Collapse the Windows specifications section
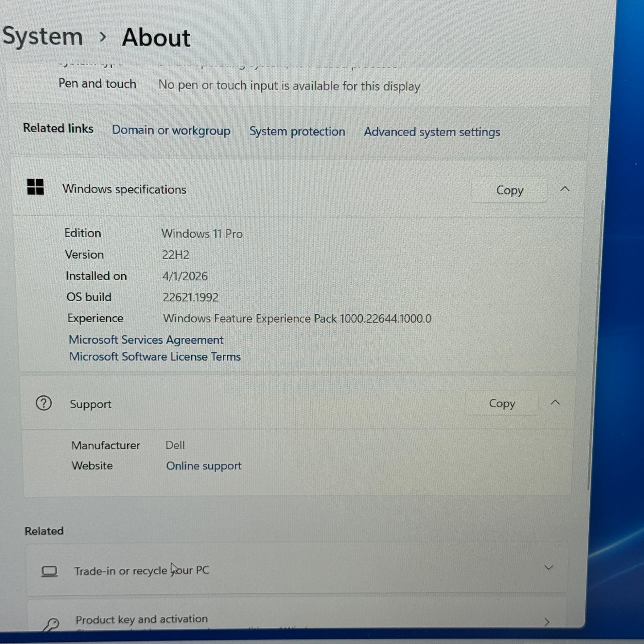The height and width of the screenshot is (644, 644). tap(565, 189)
